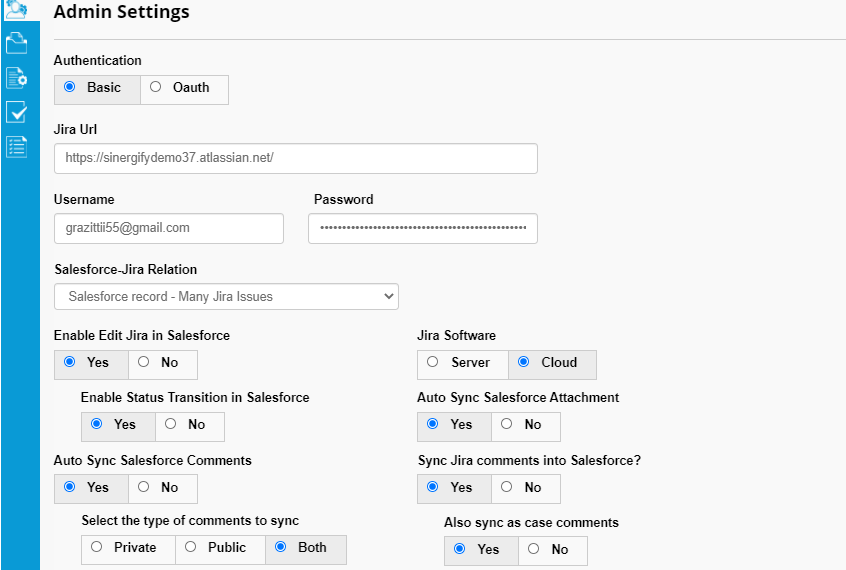
Task: Open the list document sidebar icon
Action: [x=16, y=147]
